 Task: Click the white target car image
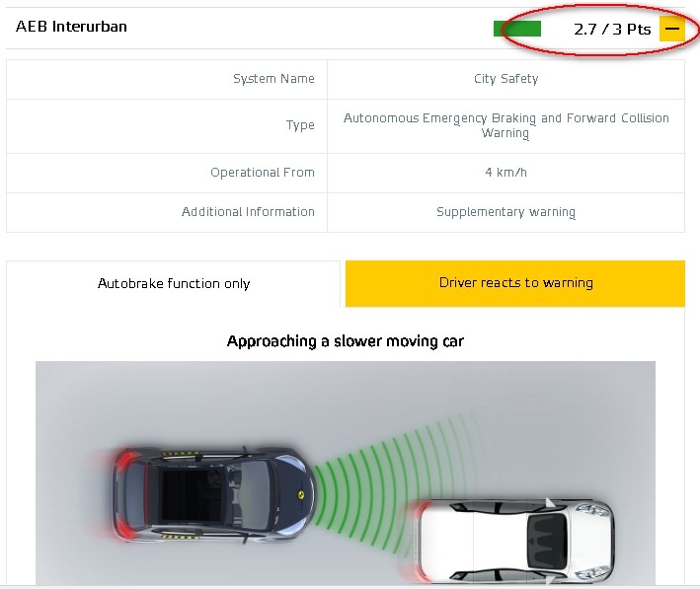point(512,541)
